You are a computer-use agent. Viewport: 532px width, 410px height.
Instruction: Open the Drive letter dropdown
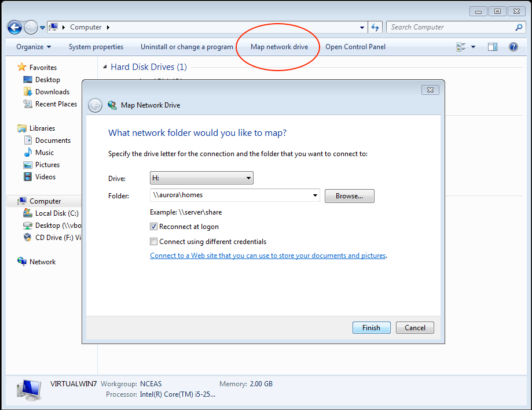[249, 178]
